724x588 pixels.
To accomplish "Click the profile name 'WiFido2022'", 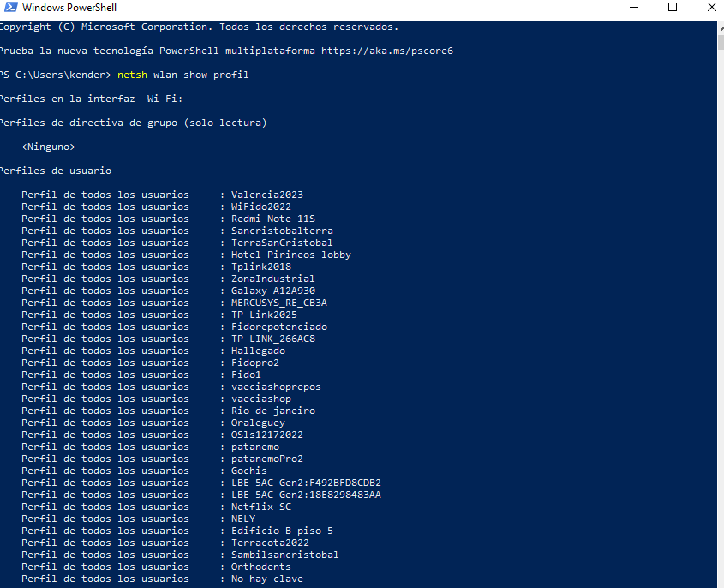I will [x=260, y=207].
